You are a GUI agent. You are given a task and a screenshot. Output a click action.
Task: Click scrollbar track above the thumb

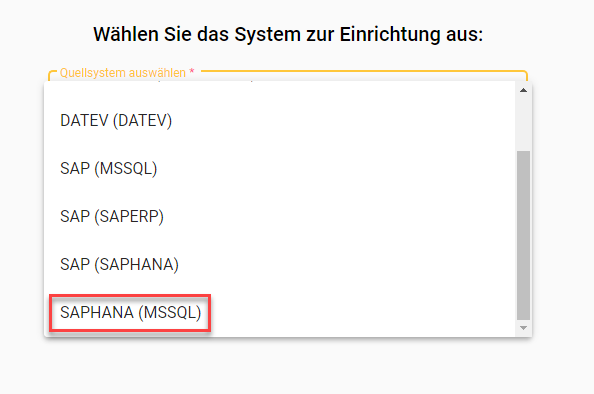(524, 123)
